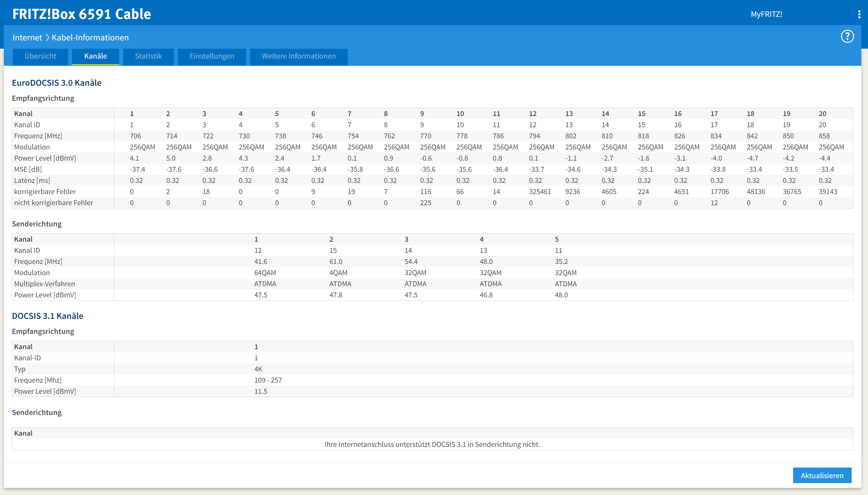Screen dimensions: 868x495
Task: Click Internet in the breadcrumb
Action: point(27,37)
